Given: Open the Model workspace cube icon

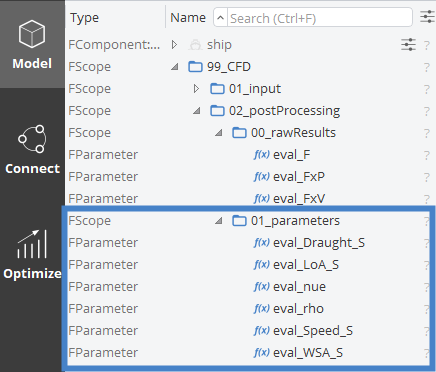Looking at the screenshot, I should [x=32, y=34].
